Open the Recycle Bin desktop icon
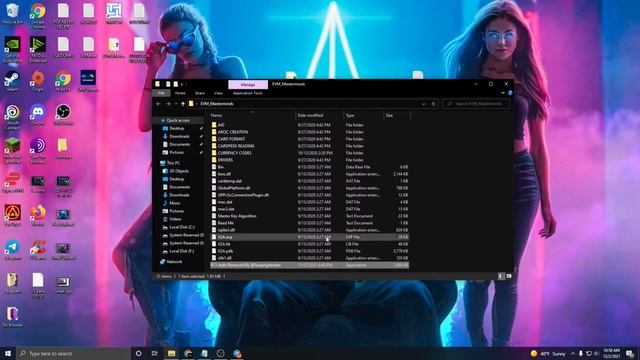 [x=12, y=13]
